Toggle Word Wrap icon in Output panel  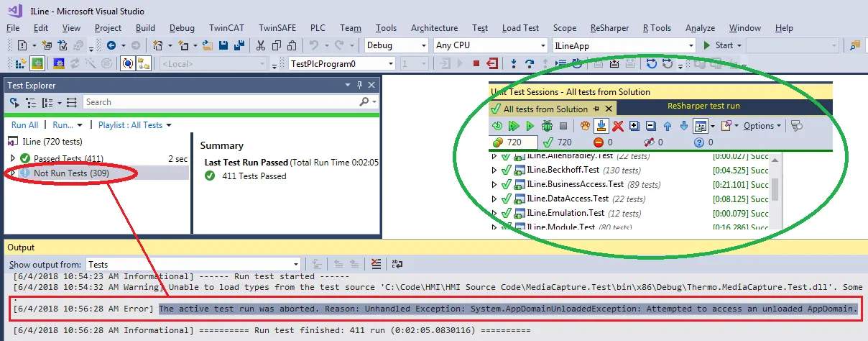click(397, 264)
